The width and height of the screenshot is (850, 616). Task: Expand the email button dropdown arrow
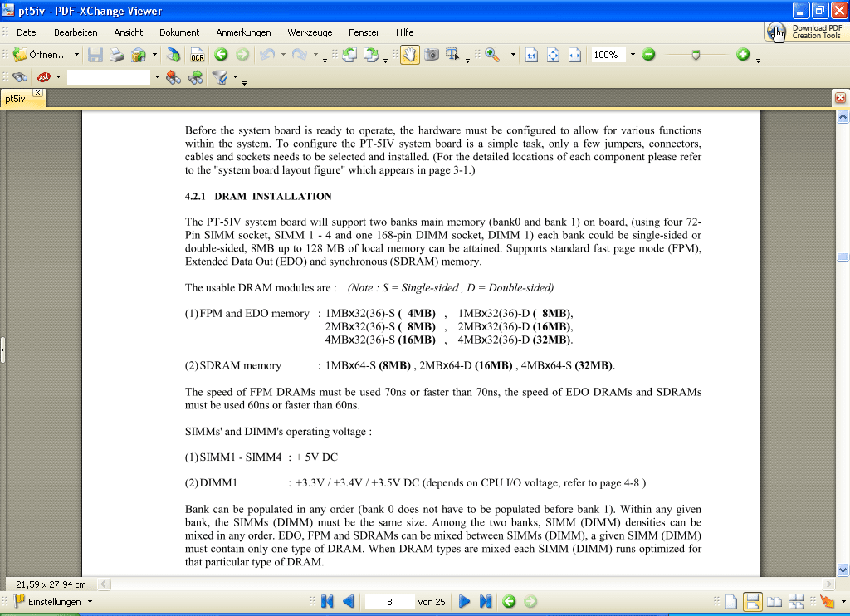(x=154, y=55)
